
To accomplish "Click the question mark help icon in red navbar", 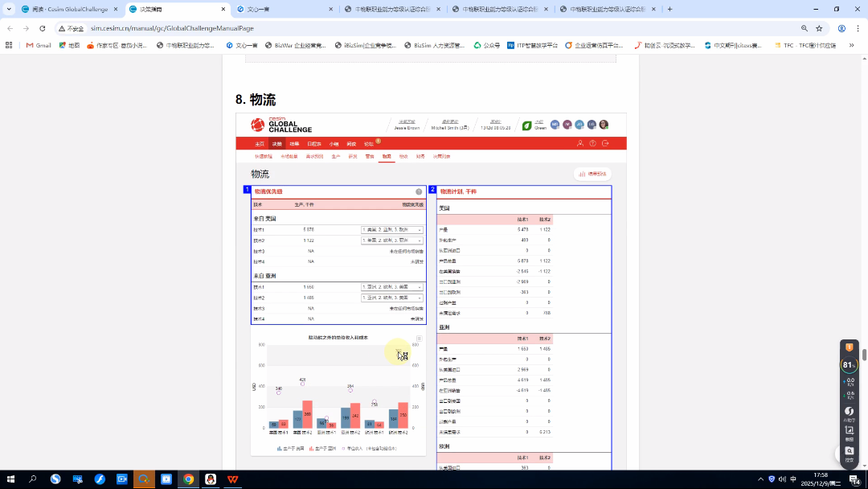I will click(x=593, y=143).
